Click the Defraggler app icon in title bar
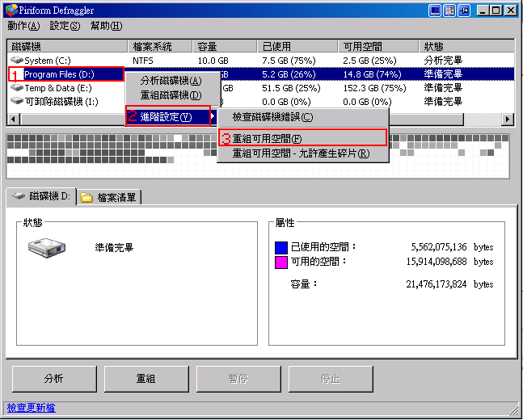Image resolution: width=523 pixels, height=420 pixels. coord(11,10)
